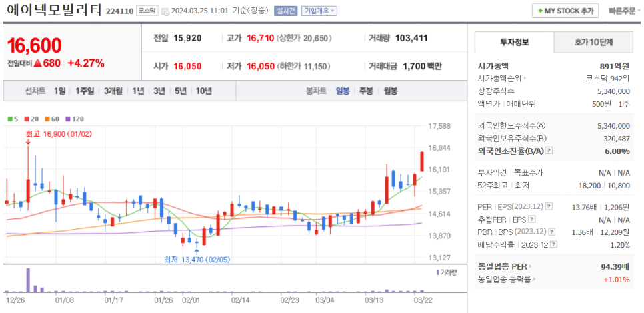Click the 시가총액 value 891억원
This screenshot has height=313, width=644.
click(x=615, y=66)
